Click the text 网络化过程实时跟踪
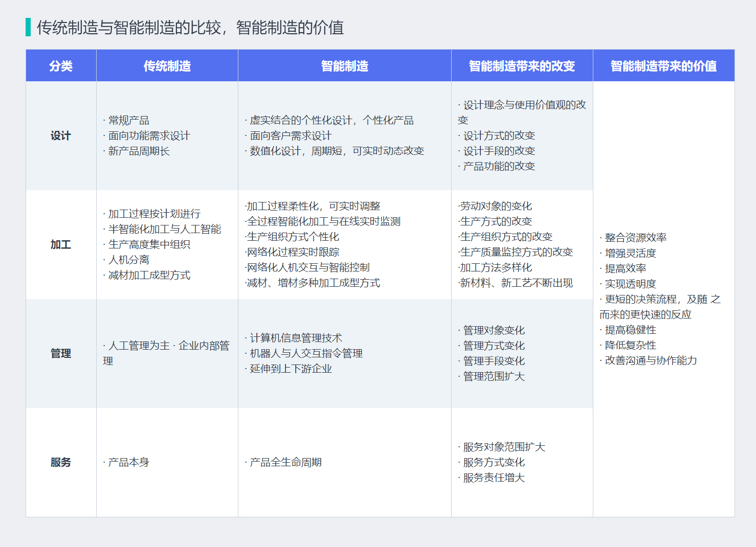 292,253
